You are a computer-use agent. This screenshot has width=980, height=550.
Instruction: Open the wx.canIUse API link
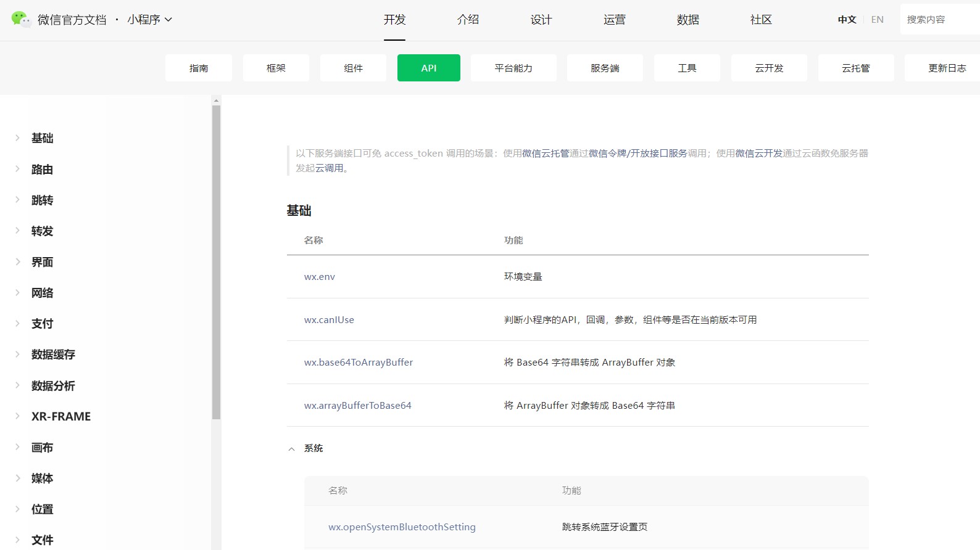coord(329,320)
